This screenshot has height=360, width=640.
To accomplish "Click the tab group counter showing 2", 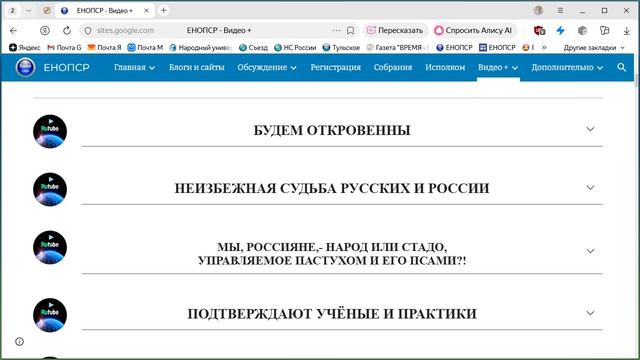I will click(12, 11).
